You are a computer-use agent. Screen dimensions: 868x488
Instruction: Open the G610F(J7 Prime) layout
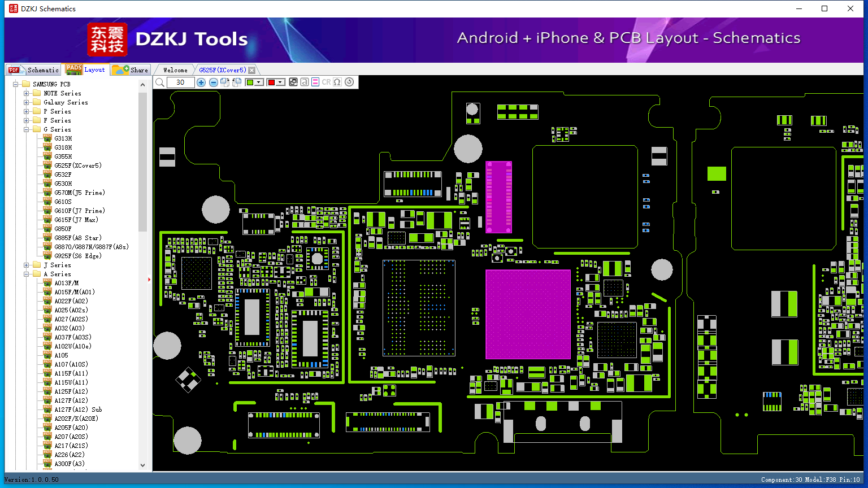click(80, 211)
